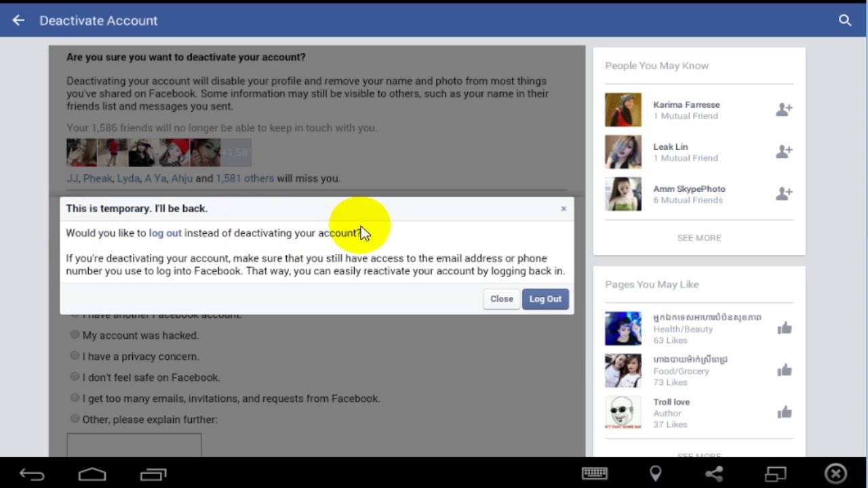The width and height of the screenshot is (868, 488).
Task: Click the circled X exit icon
Action: [x=836, y=473]
